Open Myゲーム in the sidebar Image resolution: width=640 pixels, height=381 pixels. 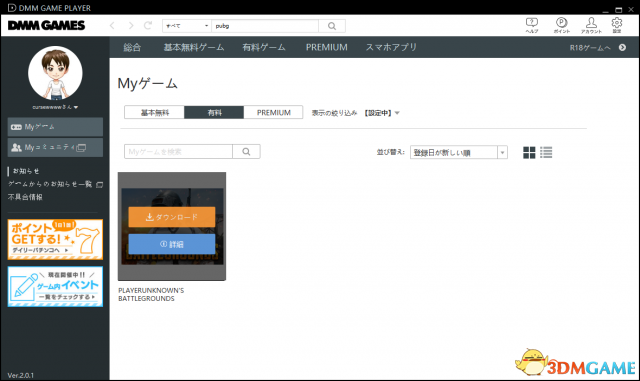tap(55, 127)
